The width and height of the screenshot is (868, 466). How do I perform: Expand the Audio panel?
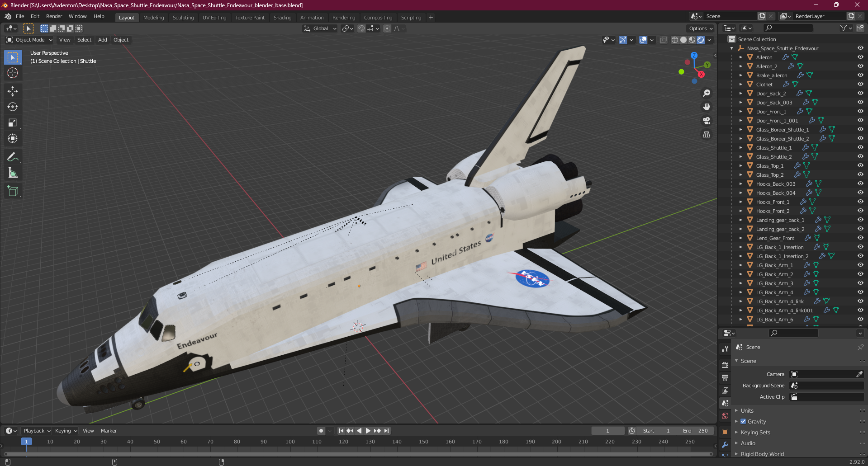tap(748, 443)
